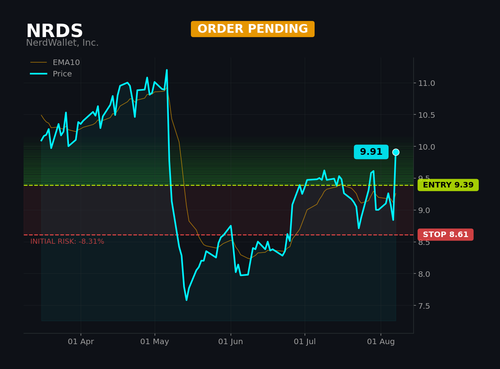The width and height of the screenshot is (500, 369).
Task: Click the 10.0 price axis label
Action: pos(427,147)
